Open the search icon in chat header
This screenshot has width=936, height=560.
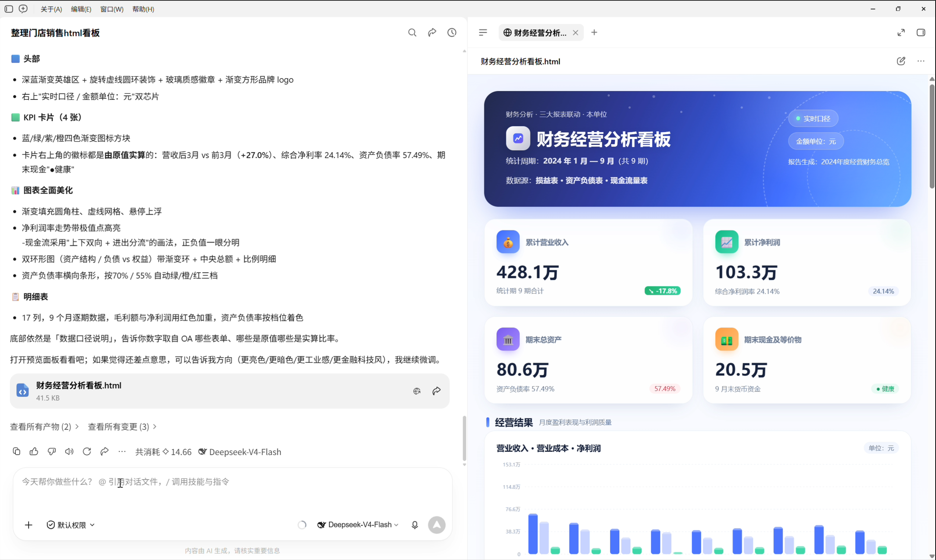coord(412,33)
